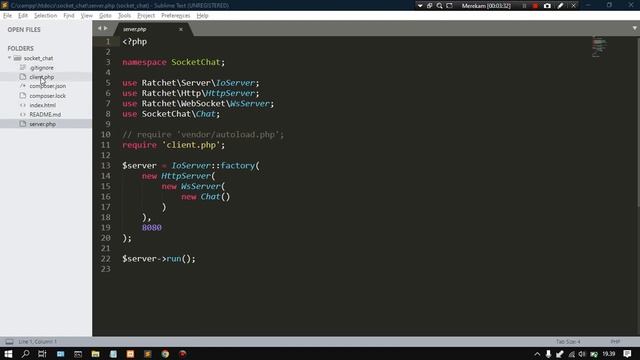Select the socket_chat folder in sidebar
Viewport: 640px width, 360px height.
click(38, 58)
